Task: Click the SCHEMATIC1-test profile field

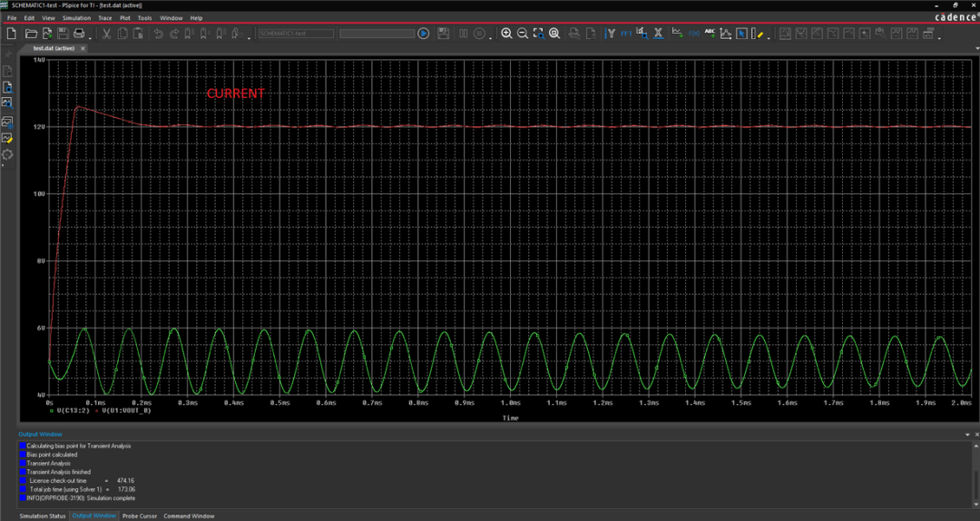Action: [x=296, y=34]
